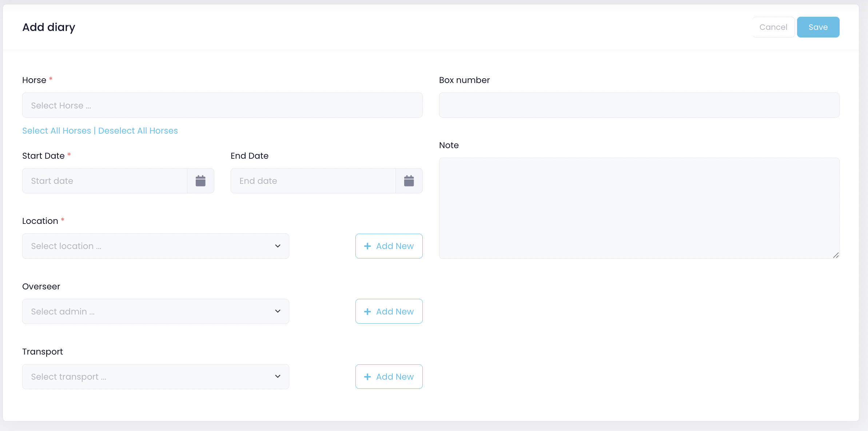Image resolution: width=868 pixels, height=431 pixels.
Task: Click Deselect All Horses link
Action: pyautogui.click(x=138, y=131)
